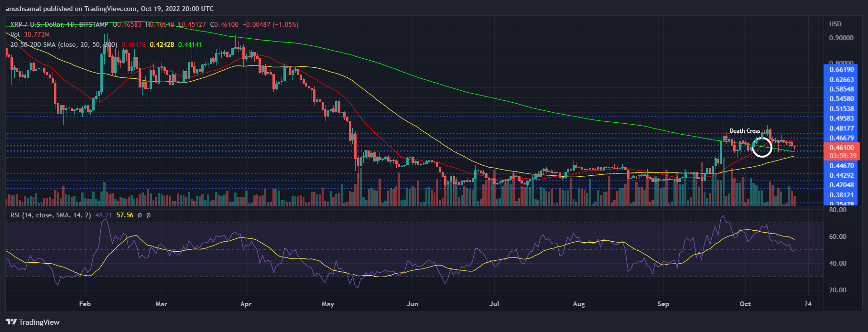Image resolution: width=868 pixels, height=332 pixels.
Task: Select the 0.51538 price level label
Action: tap(842, 109)
